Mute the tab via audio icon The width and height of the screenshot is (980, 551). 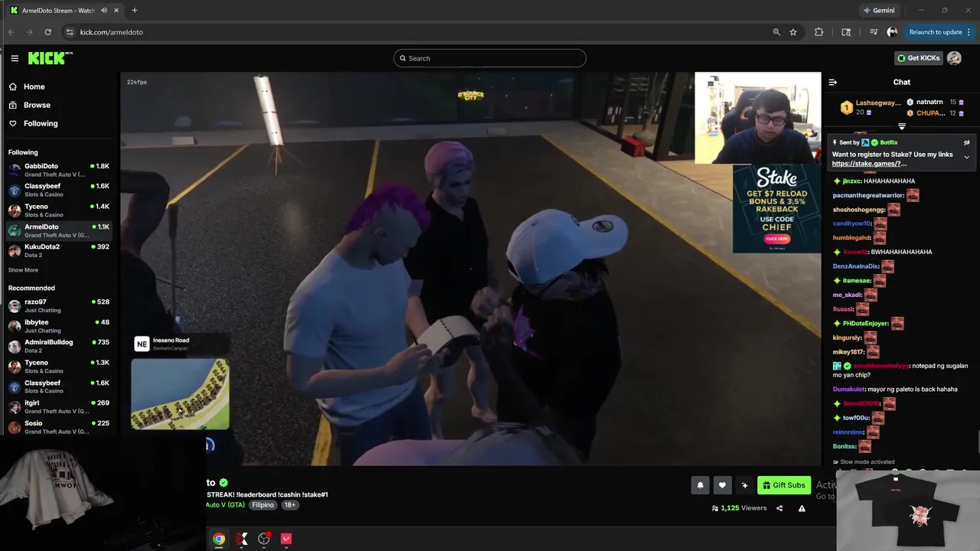click(x=104, y=11)
